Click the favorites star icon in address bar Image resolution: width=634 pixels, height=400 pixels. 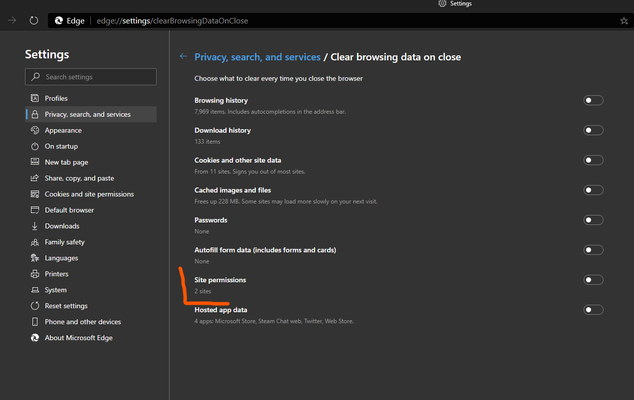[x=624, y=21]
